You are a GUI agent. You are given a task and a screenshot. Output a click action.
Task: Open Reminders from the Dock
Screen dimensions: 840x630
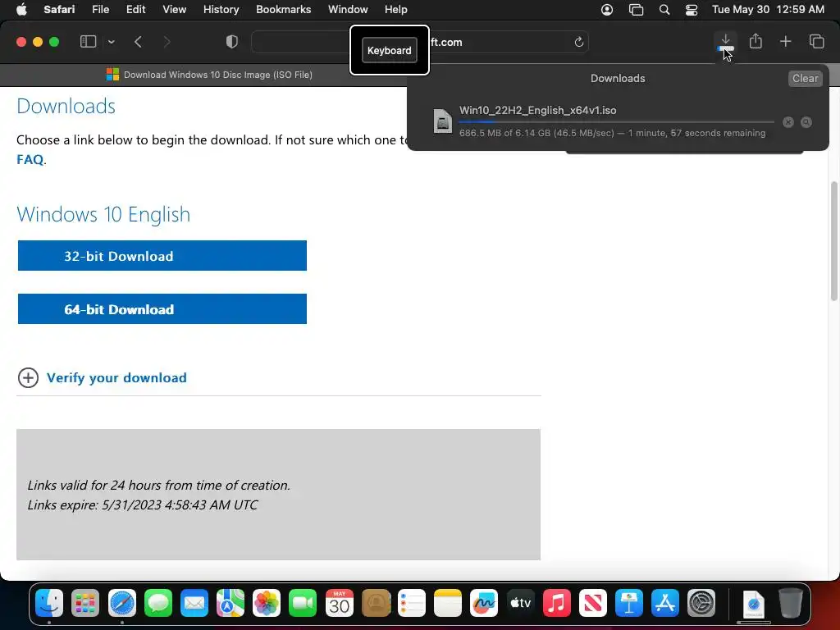point(412,603)
